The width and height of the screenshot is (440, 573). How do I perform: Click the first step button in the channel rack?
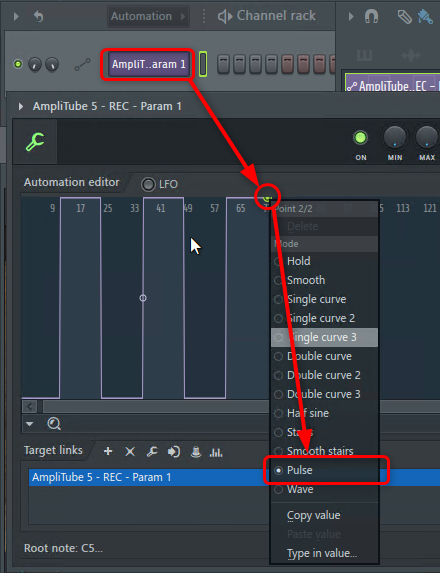click(224, 64)
